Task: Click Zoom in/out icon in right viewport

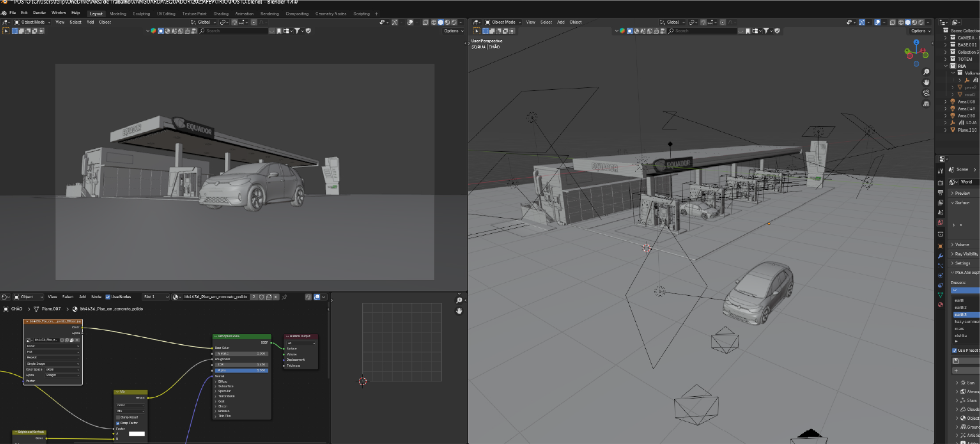Action: pyautogui.click(x=926, y=72)
